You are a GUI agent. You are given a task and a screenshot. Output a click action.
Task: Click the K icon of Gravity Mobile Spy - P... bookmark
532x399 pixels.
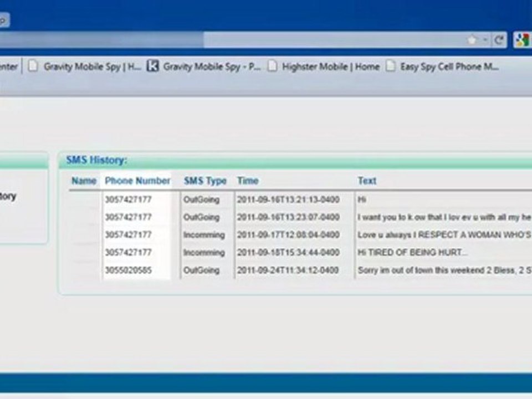pyautogui.click(x=153, y=66)
